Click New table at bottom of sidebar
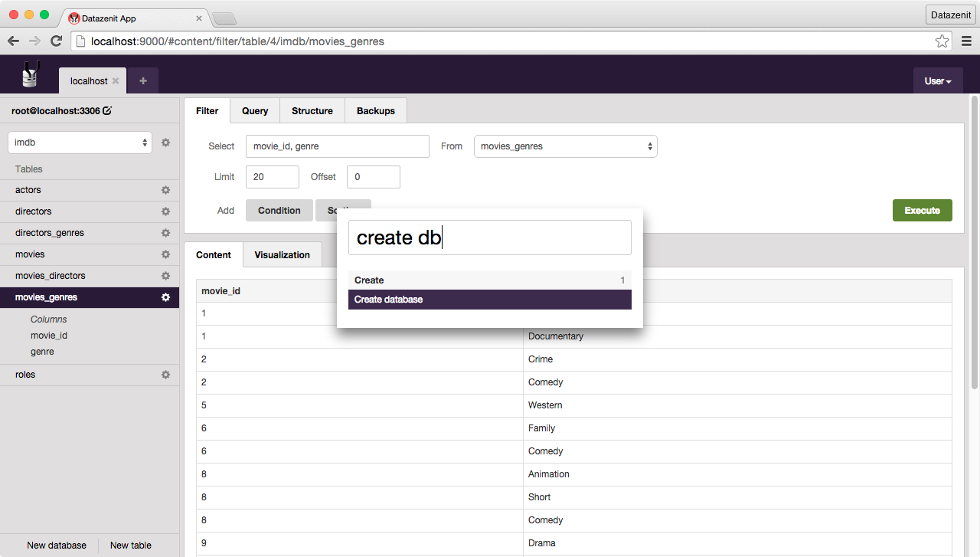The image size is (980, 557). [x=131, y=546]
